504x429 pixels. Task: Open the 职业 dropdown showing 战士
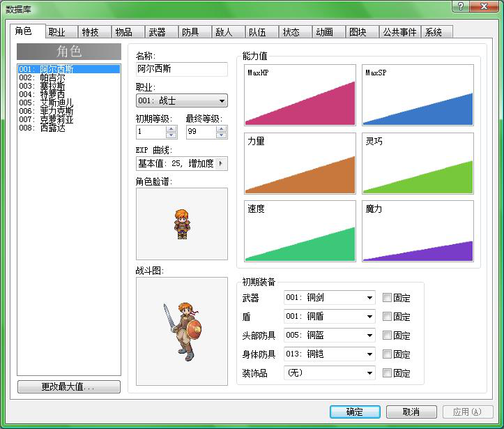pos(182,100)
